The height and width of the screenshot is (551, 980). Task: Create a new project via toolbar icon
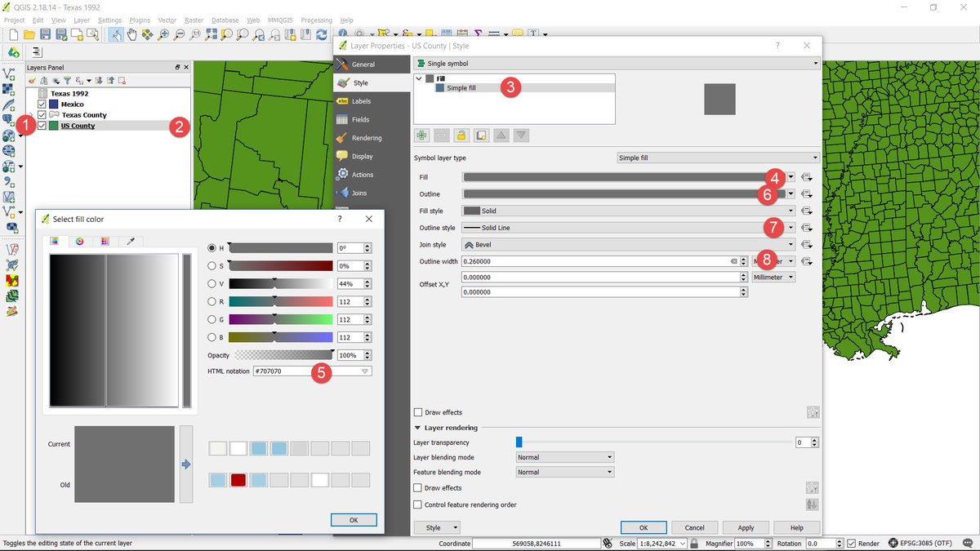tap(13, 34)
